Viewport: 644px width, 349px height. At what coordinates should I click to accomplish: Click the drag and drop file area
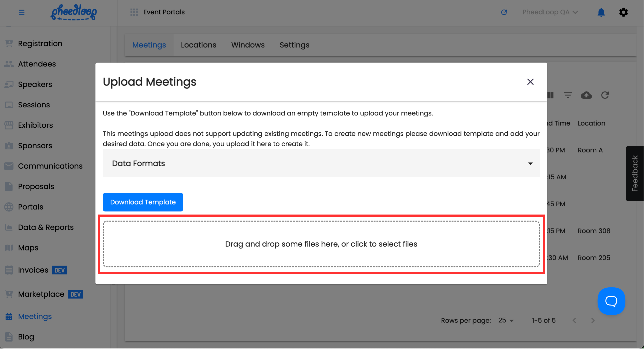click(321, 244)
